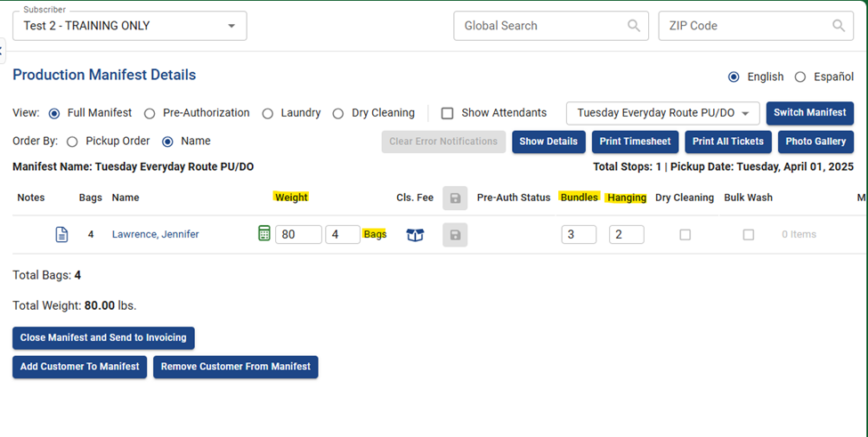868x437 pixels.
Task: Click the weight input field showing 80
Action: (297, 235)
